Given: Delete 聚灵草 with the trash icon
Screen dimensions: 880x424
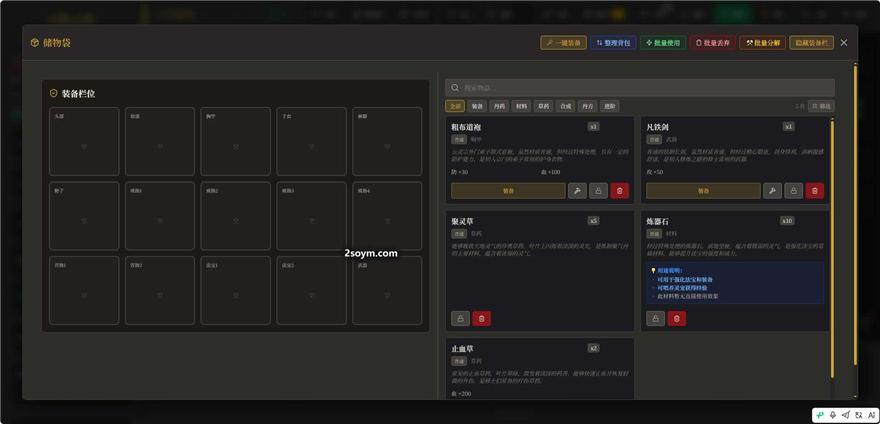Looking at the screenshot, I should click(x=482, y=319).
